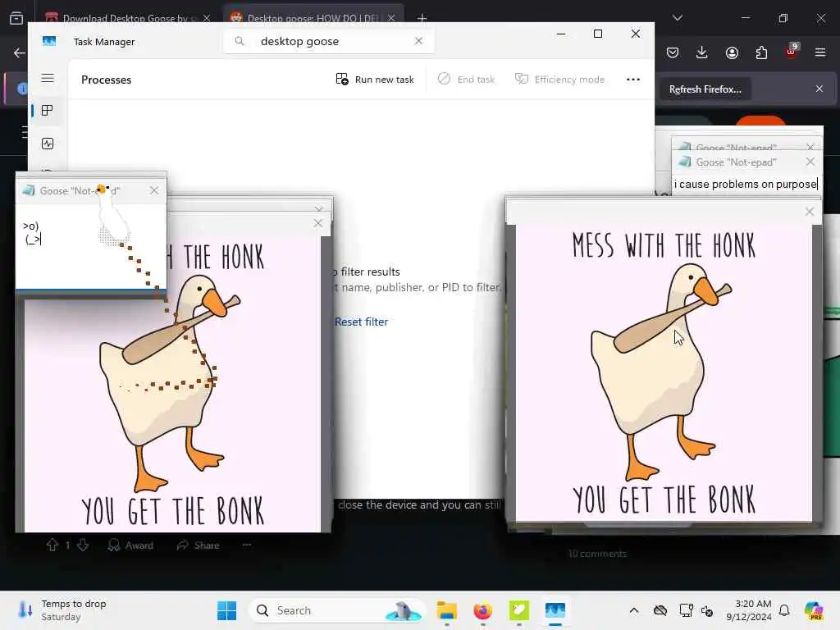This screenshot has height=630, width=840.
Task: Open Firefox from taskbar
Action: click(482, 610)
